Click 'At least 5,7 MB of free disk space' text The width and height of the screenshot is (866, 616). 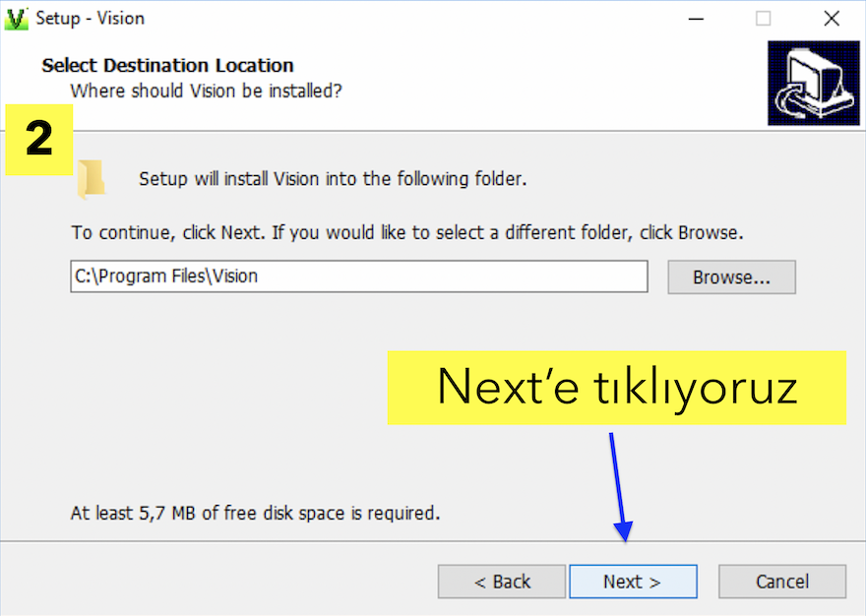[x=255, y=514]
